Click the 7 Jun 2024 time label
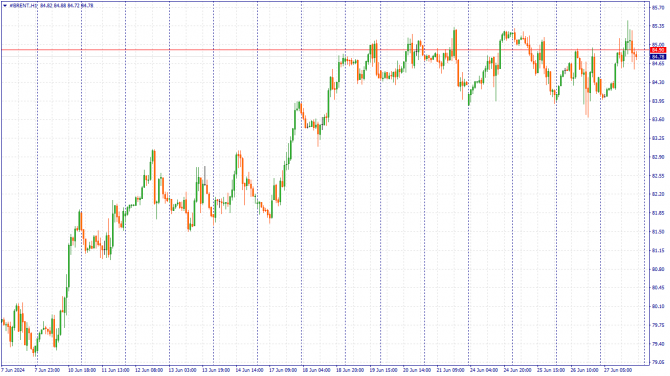 pyautogui.click(x=13, y=370)
